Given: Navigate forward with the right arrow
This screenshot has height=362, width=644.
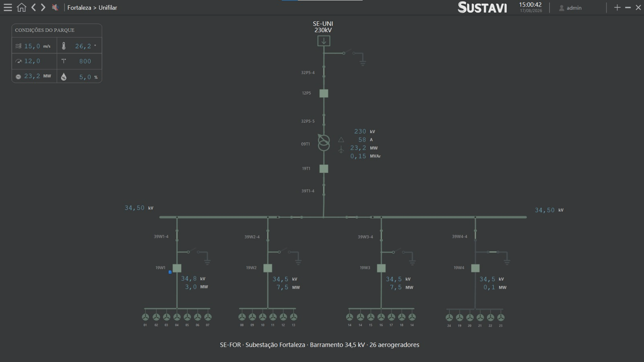Looking at the screenshot, I should [43, 8].
